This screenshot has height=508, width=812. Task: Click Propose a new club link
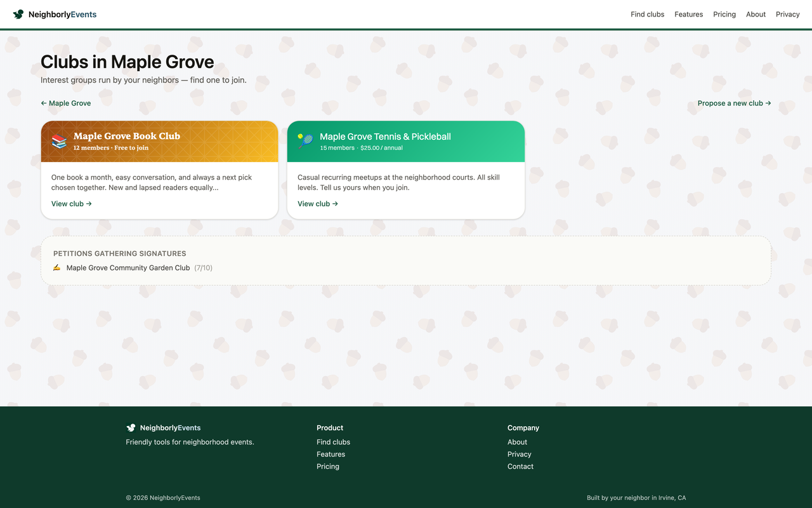(x=735, y=103)
